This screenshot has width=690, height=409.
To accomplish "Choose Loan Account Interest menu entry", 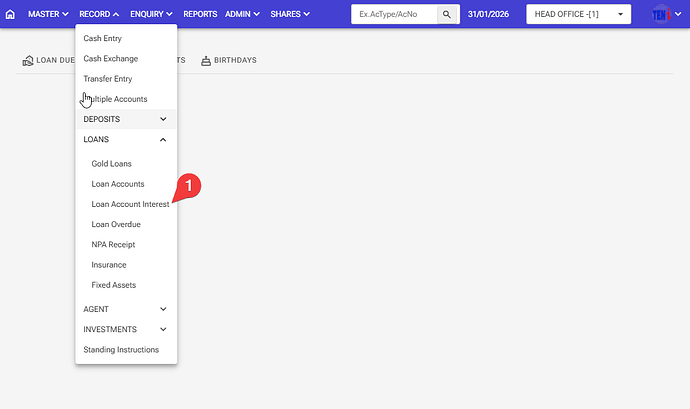I will [130, 204].
